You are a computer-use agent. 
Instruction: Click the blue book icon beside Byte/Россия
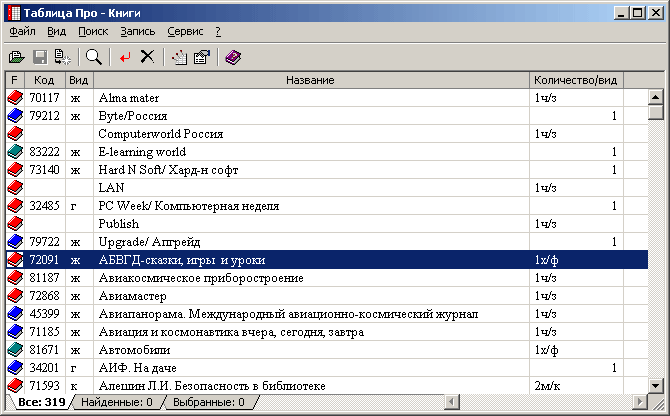click(15, 116)
